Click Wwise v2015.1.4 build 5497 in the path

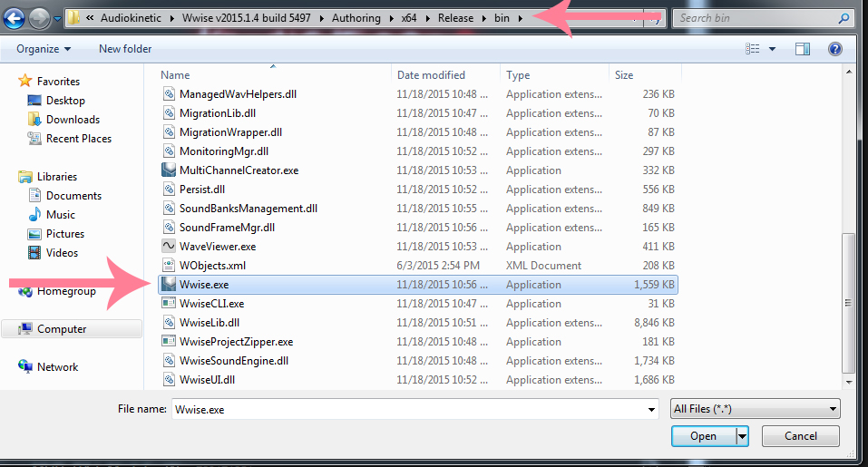pyautogui.click(x=247, y=18)
